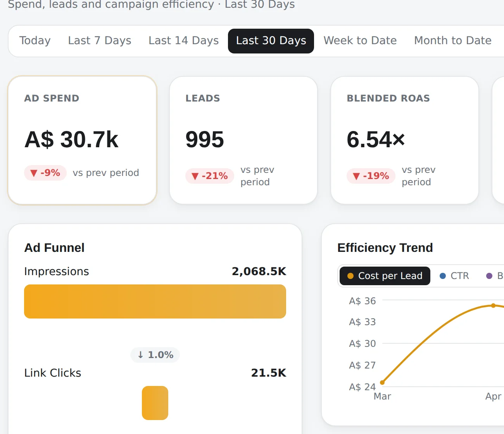Switch to Last 14 Days range
Screen dimensions: 504x434
click(183, 41)
